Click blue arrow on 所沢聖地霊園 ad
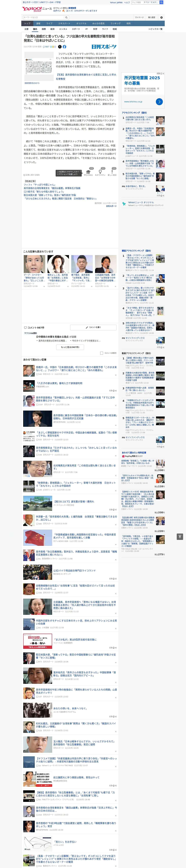 click(159, 101)
